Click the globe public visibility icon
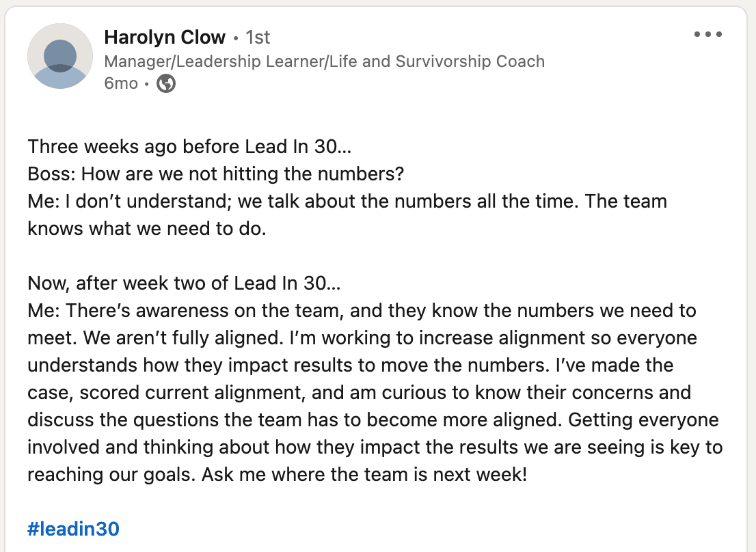 click(166, 83)
